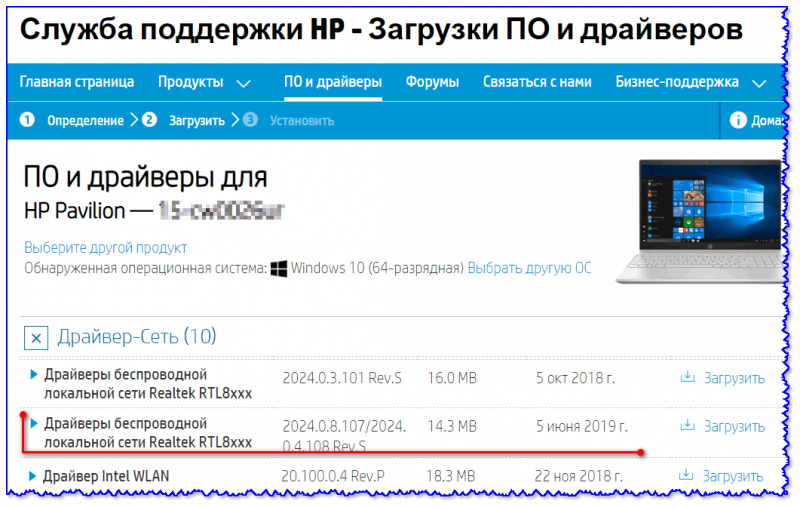Screen dimensions: 800x507
Task: Expand the Бизнес-поддержка dropdown chevron
Action: pos(759,84)
